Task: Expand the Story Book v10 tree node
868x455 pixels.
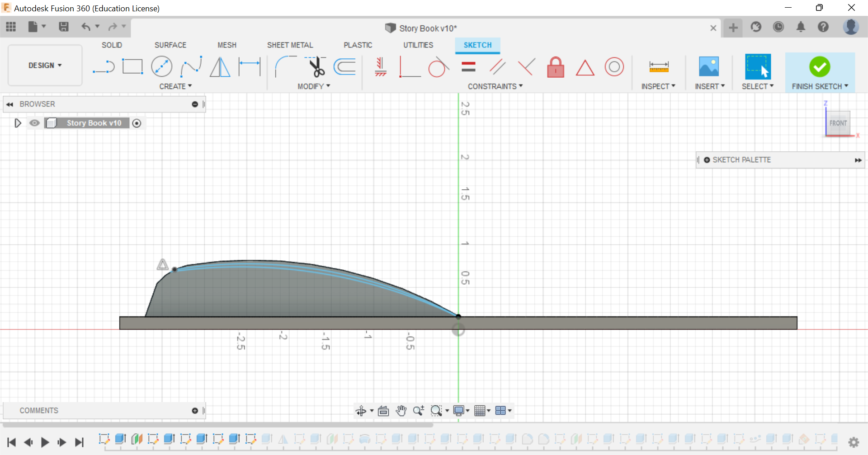Action: point(18,123)
